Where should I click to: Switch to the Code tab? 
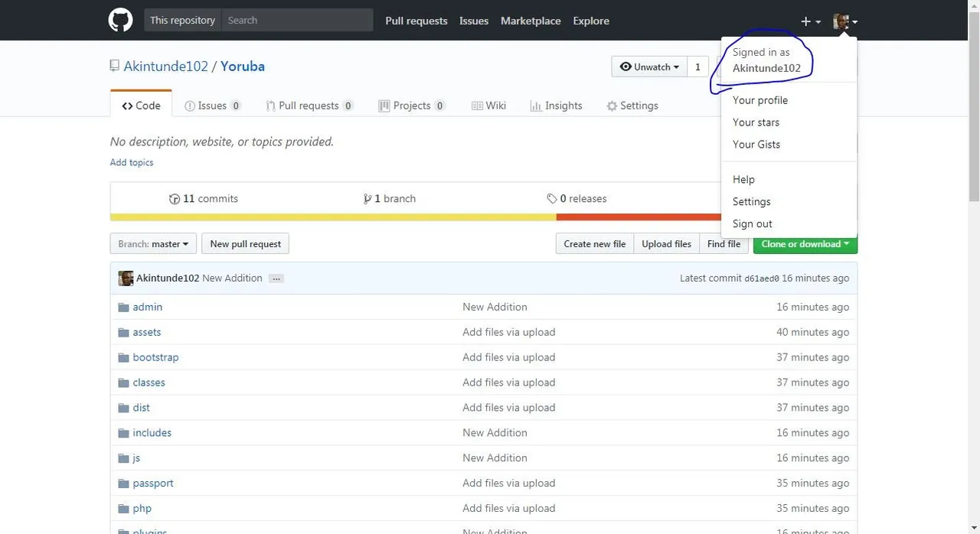[141, 106]
